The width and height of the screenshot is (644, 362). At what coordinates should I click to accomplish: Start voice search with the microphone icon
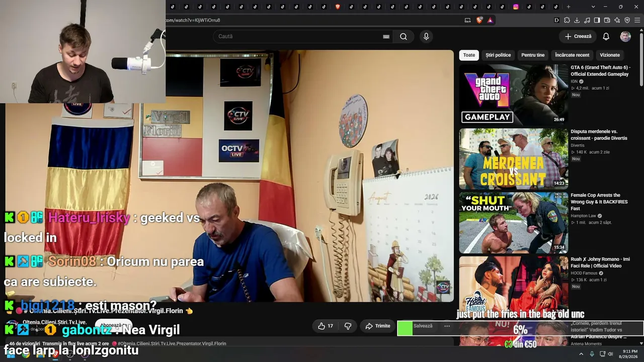(x=426, y=36)
